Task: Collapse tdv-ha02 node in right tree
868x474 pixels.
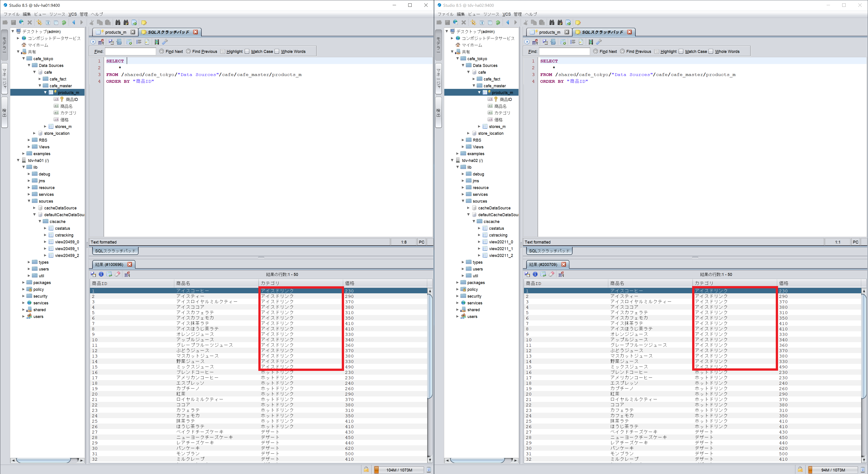Action: 452,161
